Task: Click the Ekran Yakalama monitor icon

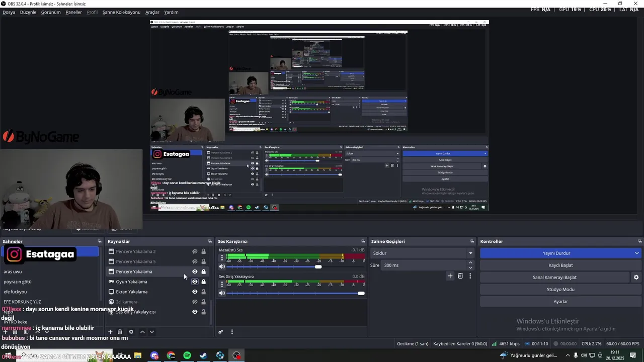Action: [x=111, y=292]
